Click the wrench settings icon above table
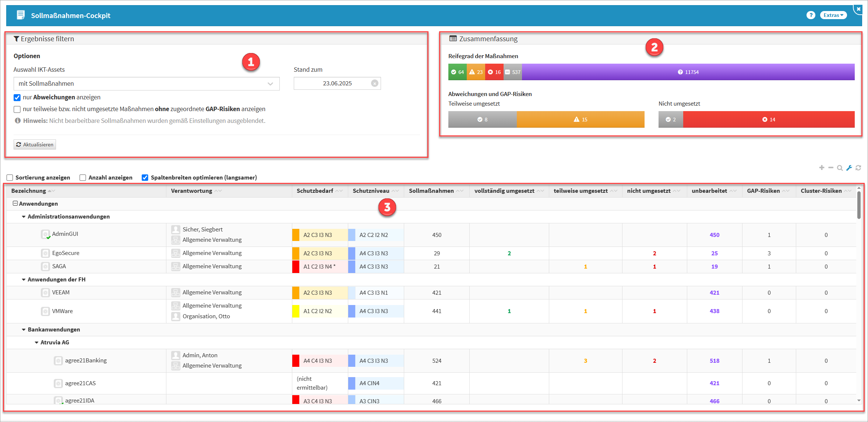The height and width of the screenshot is (422, 868). (x=849, y=168)
